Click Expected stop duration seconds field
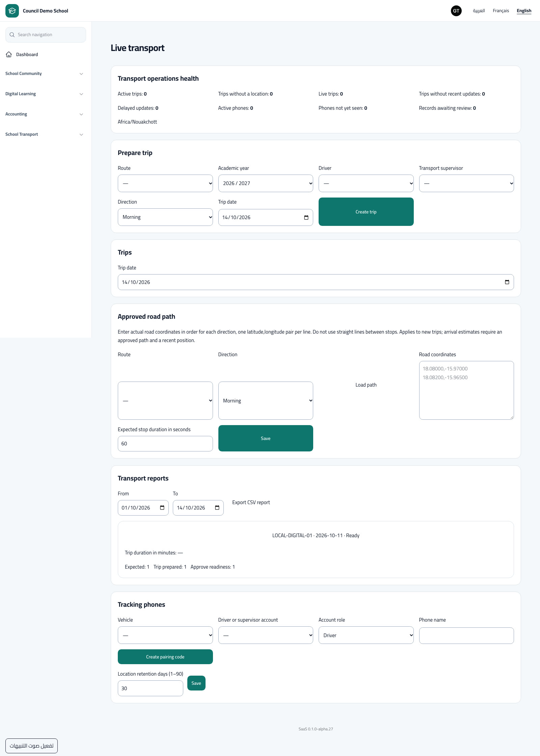The image size is (540, 756). pos(165,444)
